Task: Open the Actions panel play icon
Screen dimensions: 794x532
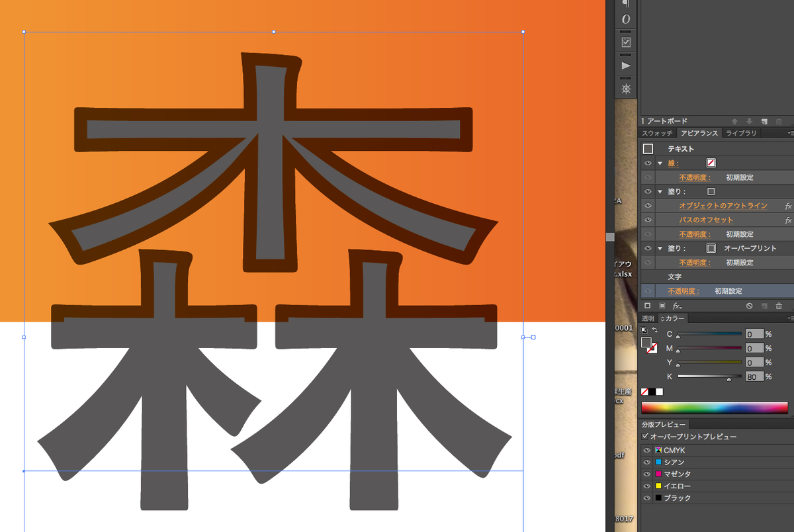Action: point(626,66)
